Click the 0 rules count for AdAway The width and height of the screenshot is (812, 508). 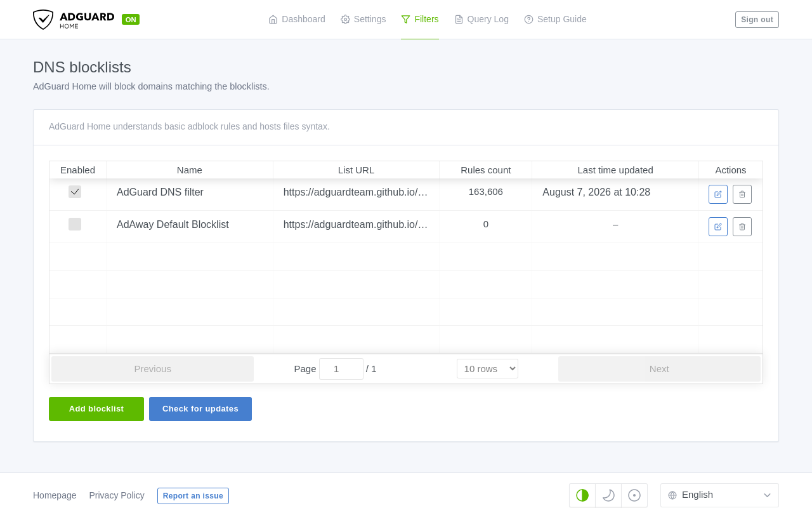(486, 224)
